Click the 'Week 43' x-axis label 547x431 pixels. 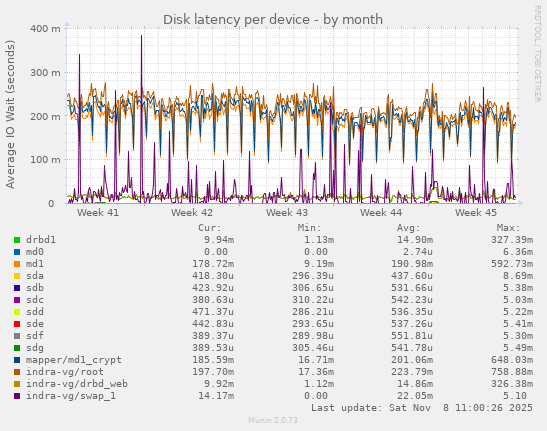[x=287, y=213]
